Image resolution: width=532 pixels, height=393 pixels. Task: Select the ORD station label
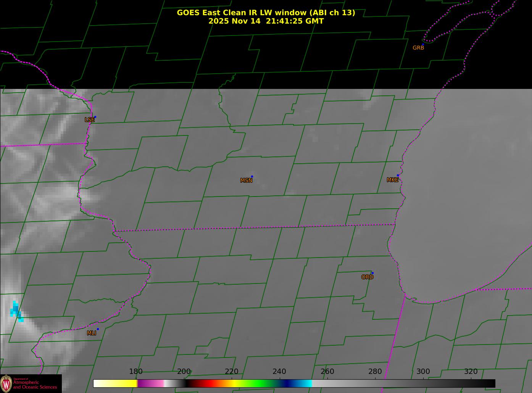[367, 277]
